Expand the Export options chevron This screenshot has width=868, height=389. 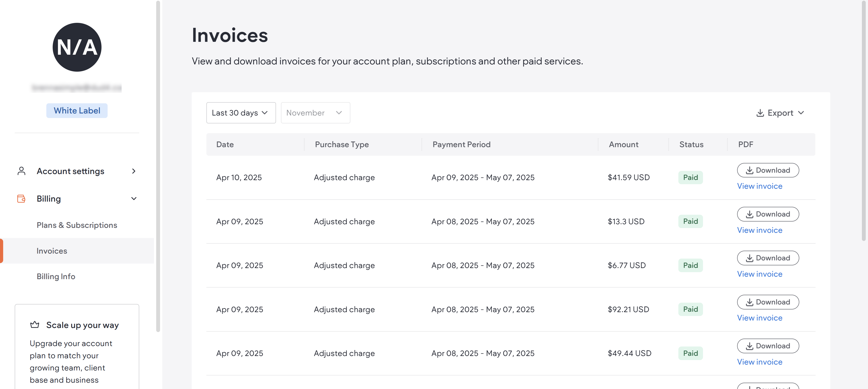tap(802, 113)
